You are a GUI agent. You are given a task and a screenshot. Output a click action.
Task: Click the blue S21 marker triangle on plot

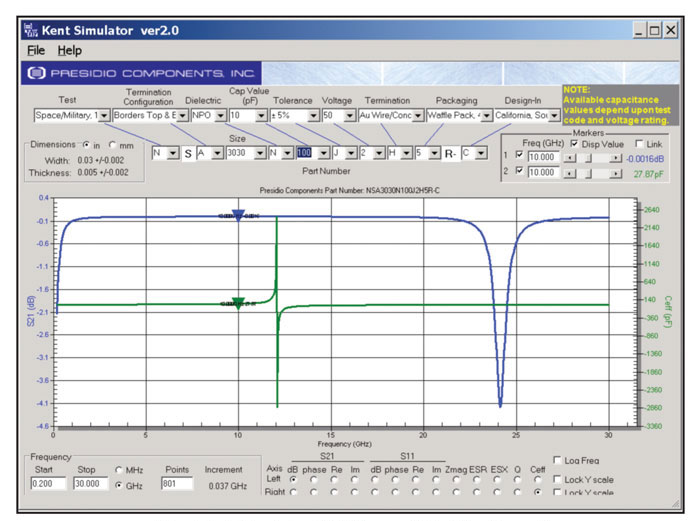pyautogui.click(x=238, y=215)
